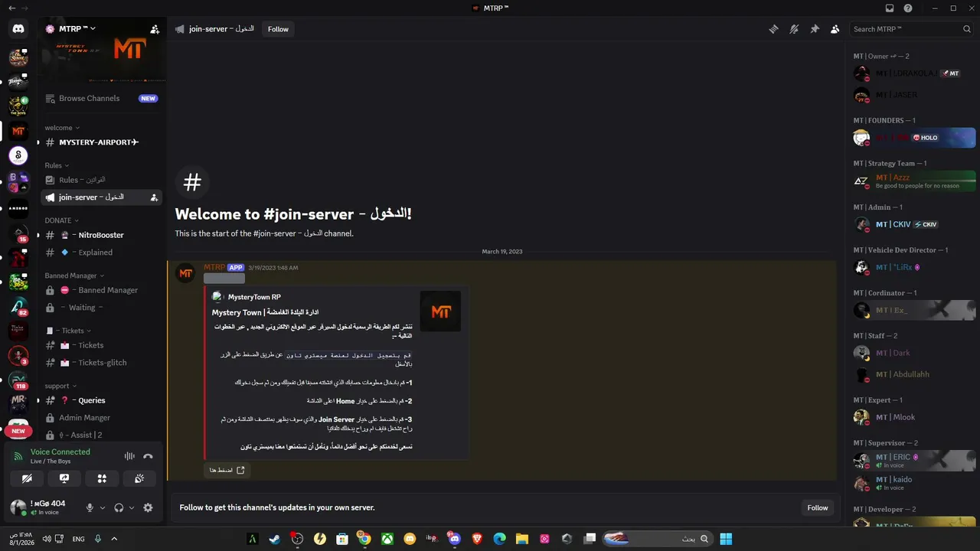Open the Queries channel

(102, 400)
